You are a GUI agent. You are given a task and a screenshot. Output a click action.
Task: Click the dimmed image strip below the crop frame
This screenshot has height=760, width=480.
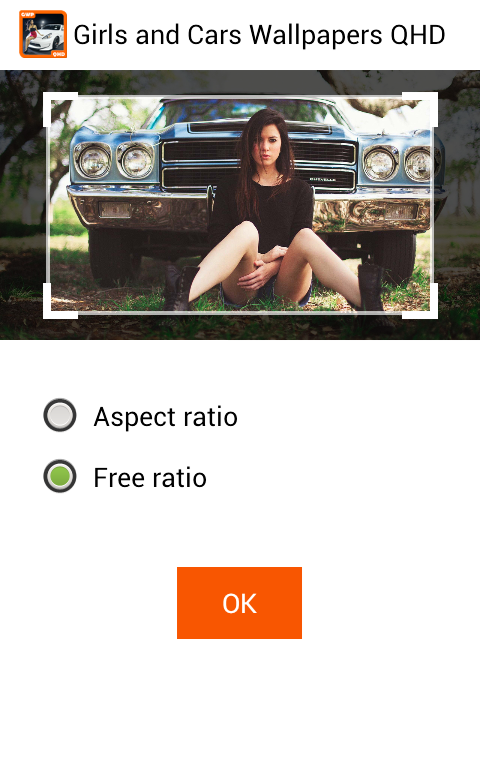pos(240,330)
